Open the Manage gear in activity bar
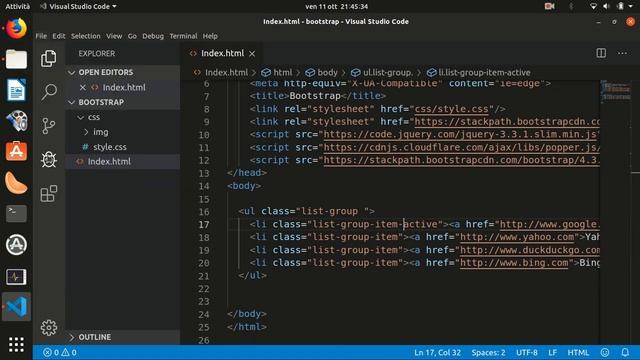Viewport: 640px width, 360px height. coord(49,327)
